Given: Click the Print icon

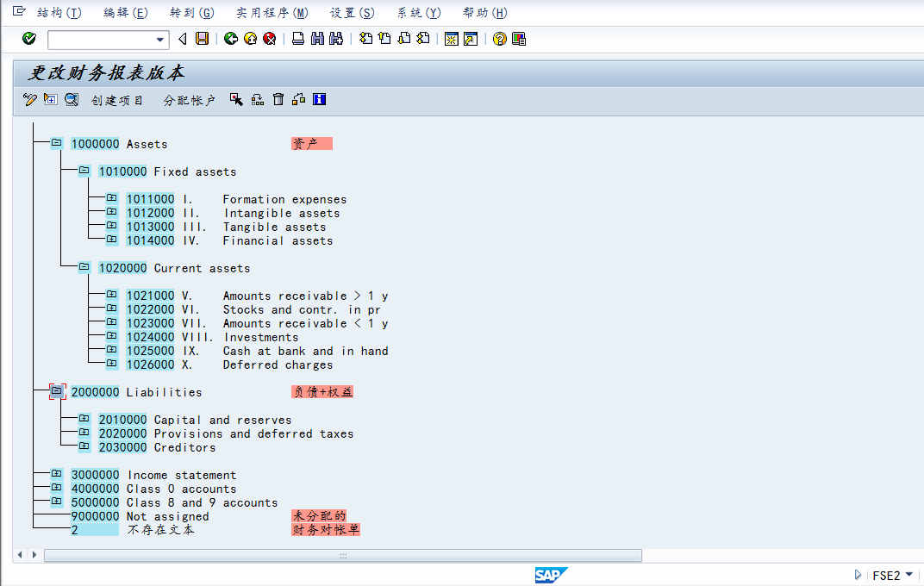Looking at the screenshot, I should click(298, 39).
